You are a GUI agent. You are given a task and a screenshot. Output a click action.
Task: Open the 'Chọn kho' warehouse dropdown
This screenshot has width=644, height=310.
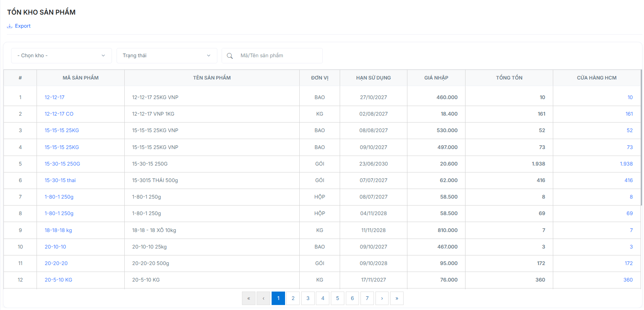(x=62, y=56)
